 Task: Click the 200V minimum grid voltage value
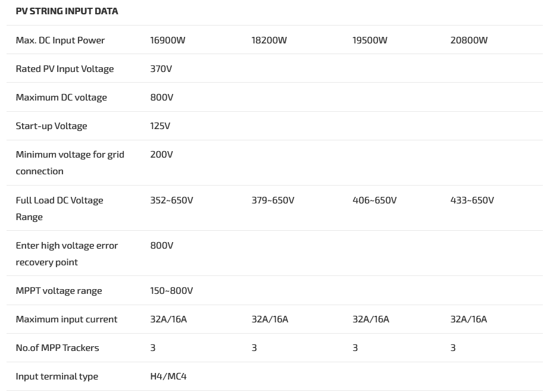(x=161, y=154)
